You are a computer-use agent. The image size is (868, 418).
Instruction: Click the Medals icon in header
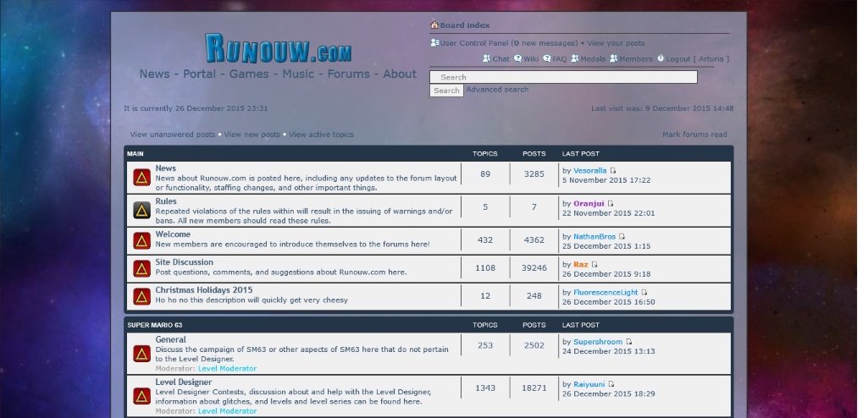[x=575, y=59]
